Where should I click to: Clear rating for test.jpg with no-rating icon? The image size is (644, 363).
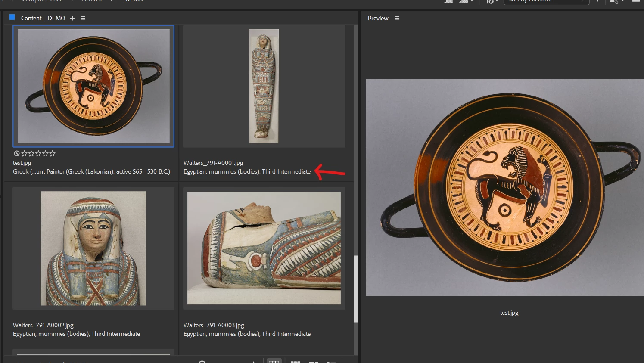pyautogui.click(x=17, y=153)
